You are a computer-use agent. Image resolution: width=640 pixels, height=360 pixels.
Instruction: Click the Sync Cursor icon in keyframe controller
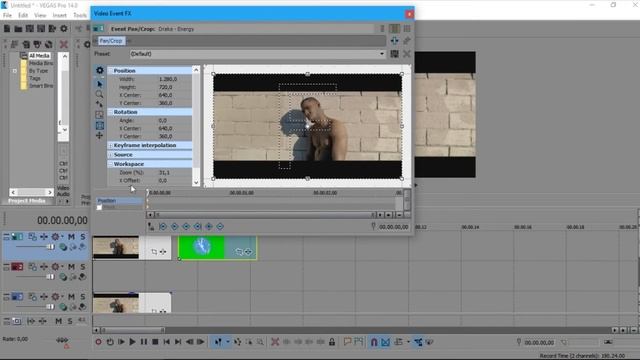[x=151, y=226]
